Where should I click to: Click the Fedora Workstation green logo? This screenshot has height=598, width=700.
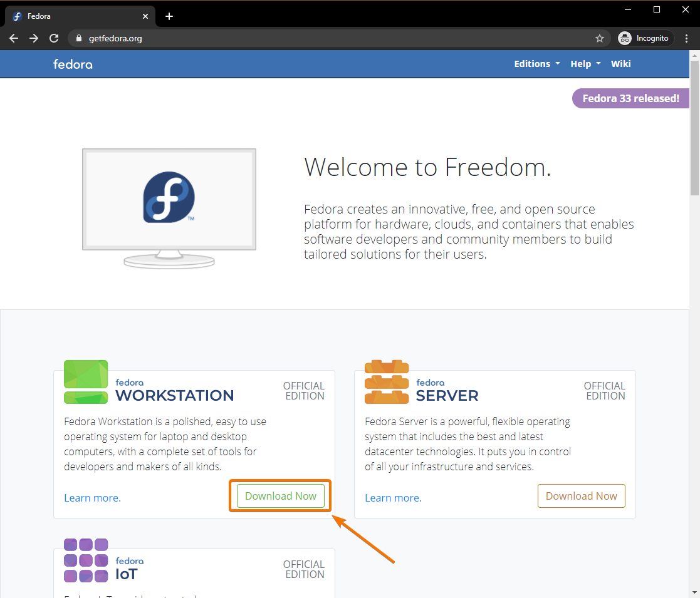[86, 382]
